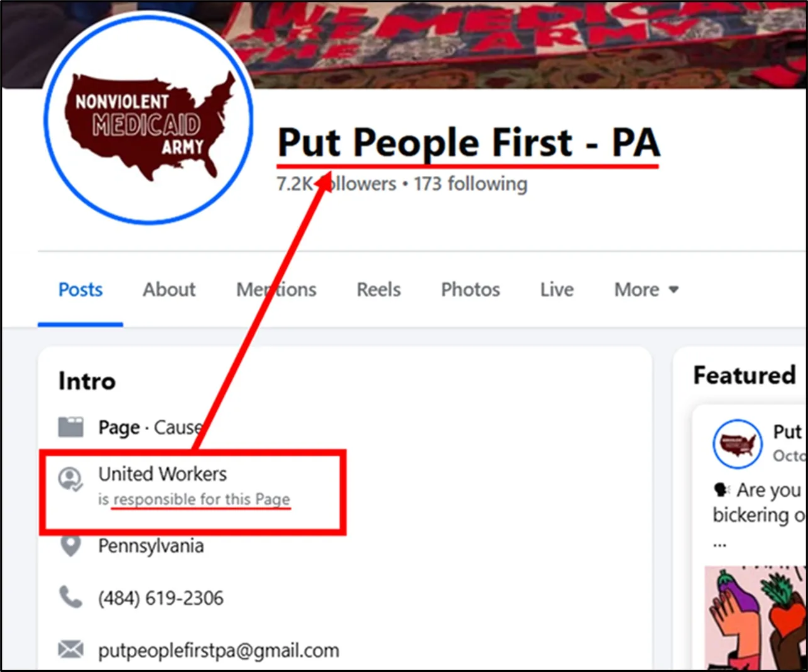This screenshot has height=672, width=808.
Task: Select the Reels tab
Action: pos(379,290)
